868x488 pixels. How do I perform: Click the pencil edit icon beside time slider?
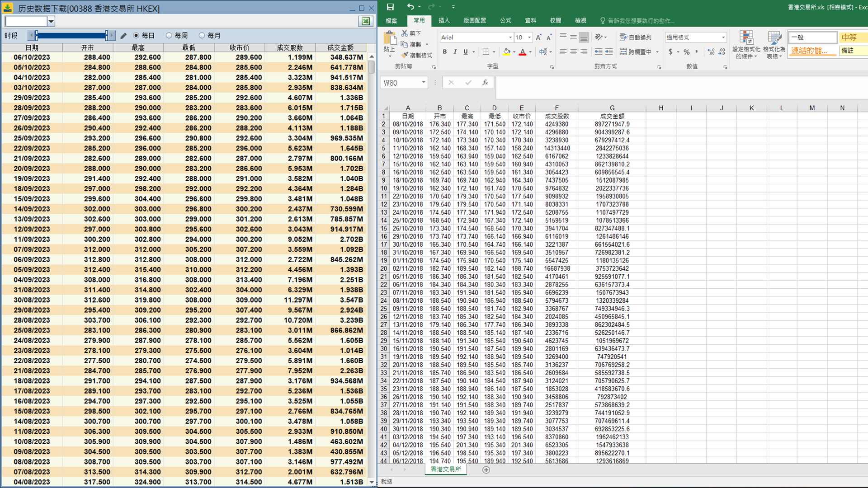point(123,36)
